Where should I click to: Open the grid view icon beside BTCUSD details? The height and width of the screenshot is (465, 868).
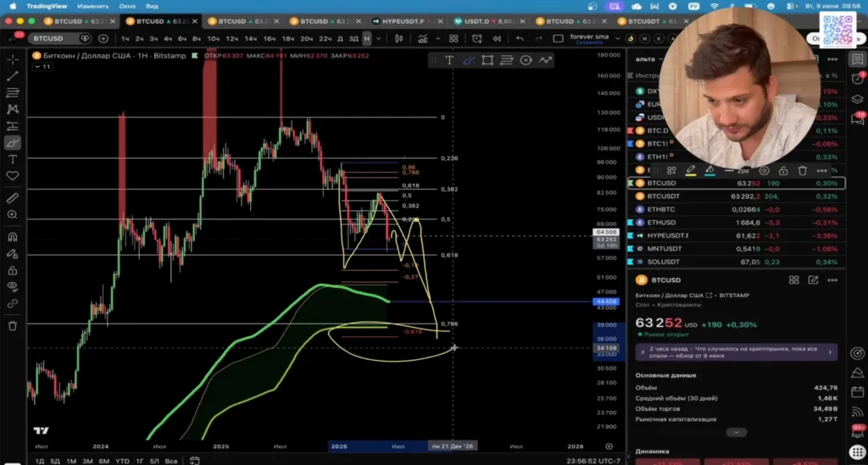pyautogui.click(x=793, y=280)
